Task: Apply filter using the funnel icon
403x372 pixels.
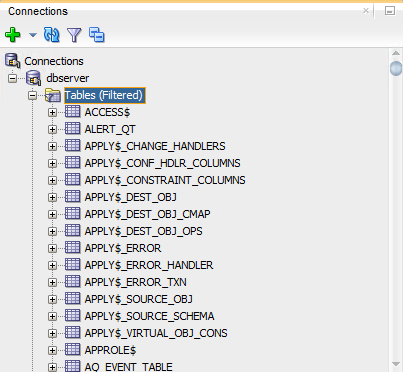Action: tap(74, 35)
